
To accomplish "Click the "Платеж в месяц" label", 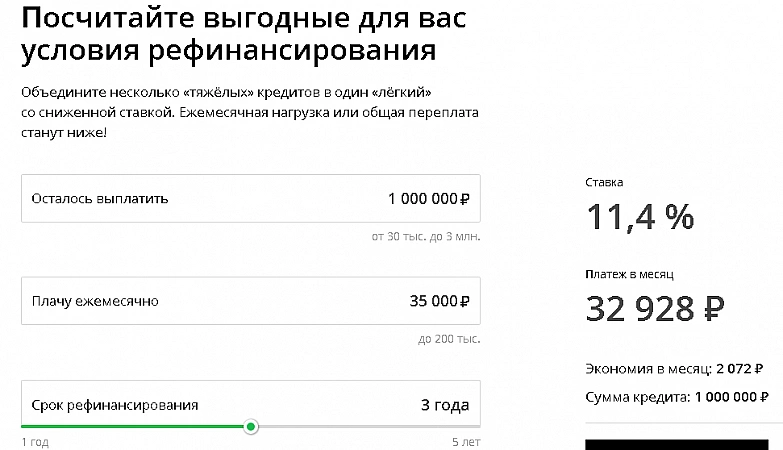I will [631, 273].
